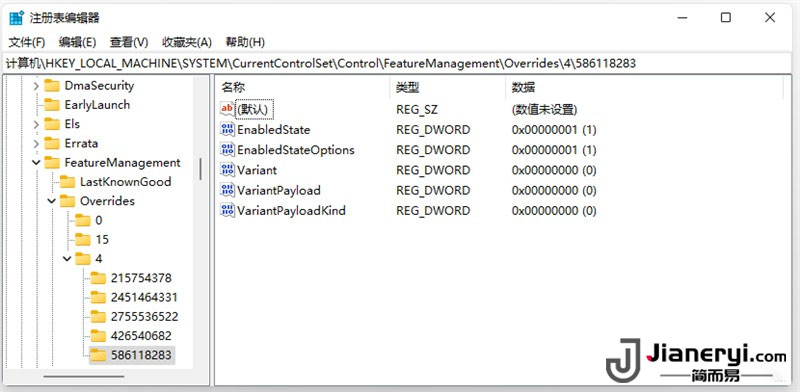Select the LastKnownGood folder icon
Image resolution: width=800 pixels, height=392 pixels.
(x=67, y=182)
